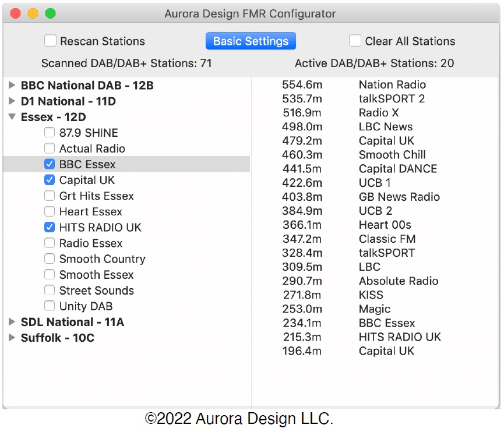Expand the Suffolk - 10C group
This screenshot has width=504, height=432.
(x=12, y=338)
